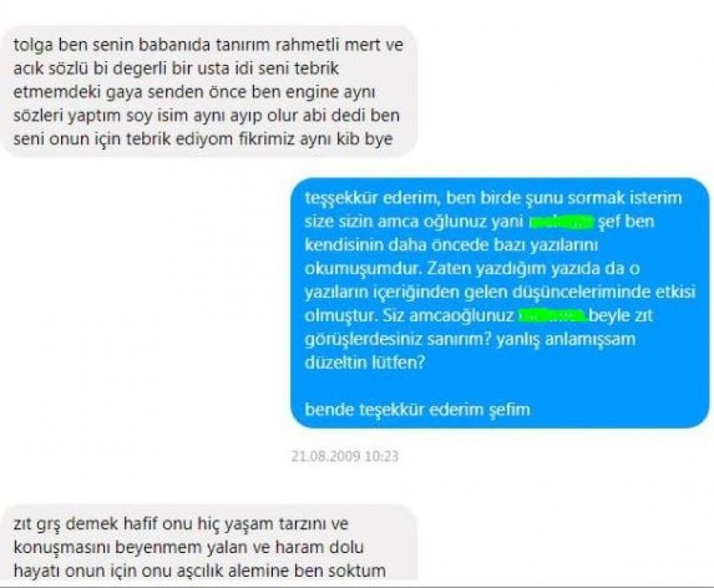Click the line starting "etmemdeki gaya senden önce"
The height and width of the screenshot is (588, 714).
(x=194, y=92)
